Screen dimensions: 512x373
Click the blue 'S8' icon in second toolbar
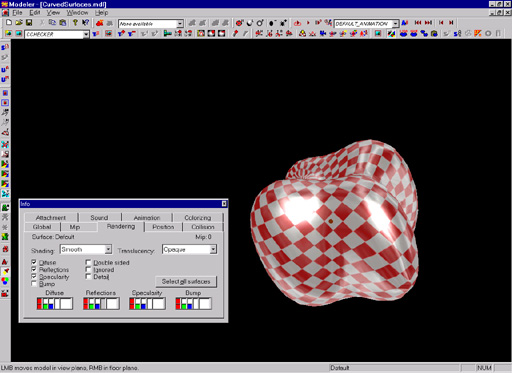(457, 34)
